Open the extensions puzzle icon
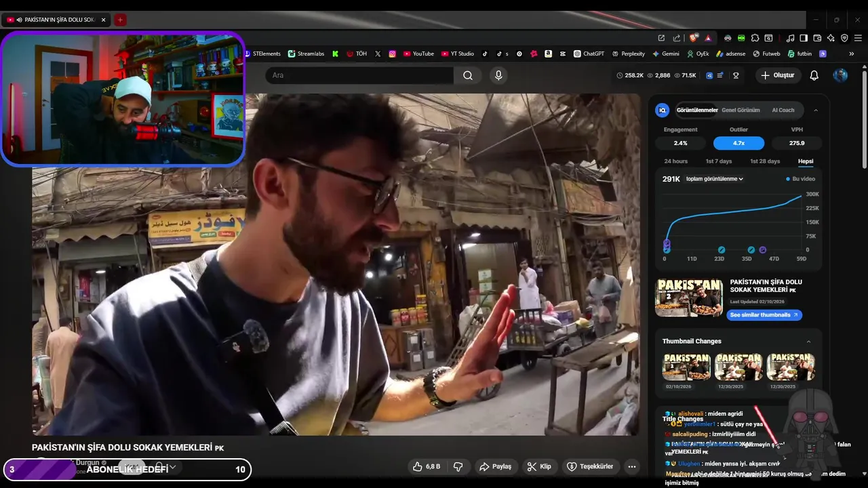Image resolution: width=868 pixels, height=488 pixels. (x=755, y=38)
